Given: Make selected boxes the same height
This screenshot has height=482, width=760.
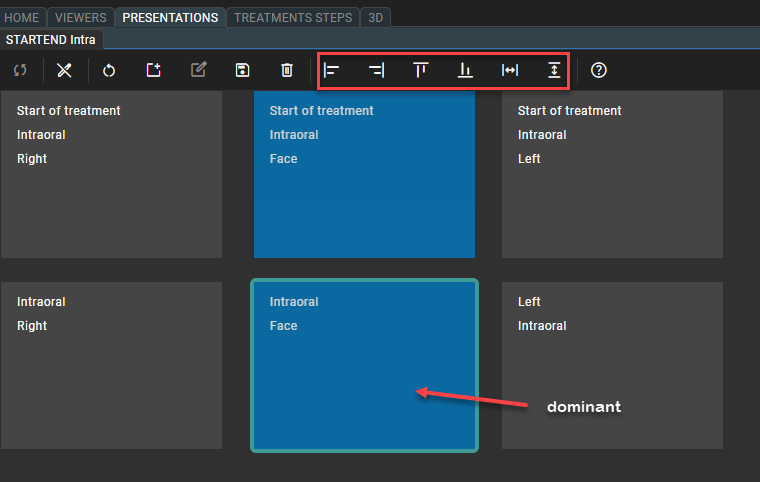Looking at the screenshot, I should (x=554, y=70).
